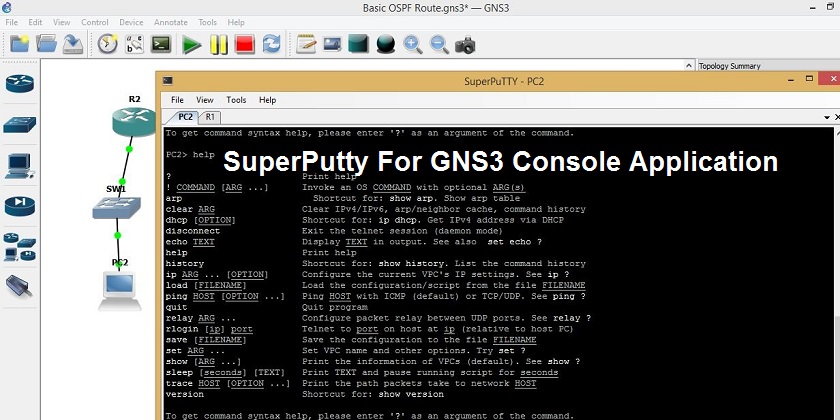This screenshot has width=840, height=420.
Task: Click the 'version' command row
Action: (305, 394)
